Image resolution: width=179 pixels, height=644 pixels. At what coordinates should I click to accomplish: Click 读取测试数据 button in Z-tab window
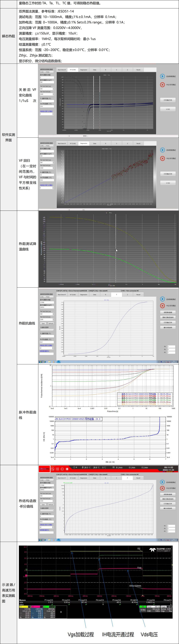coord(168,494)
